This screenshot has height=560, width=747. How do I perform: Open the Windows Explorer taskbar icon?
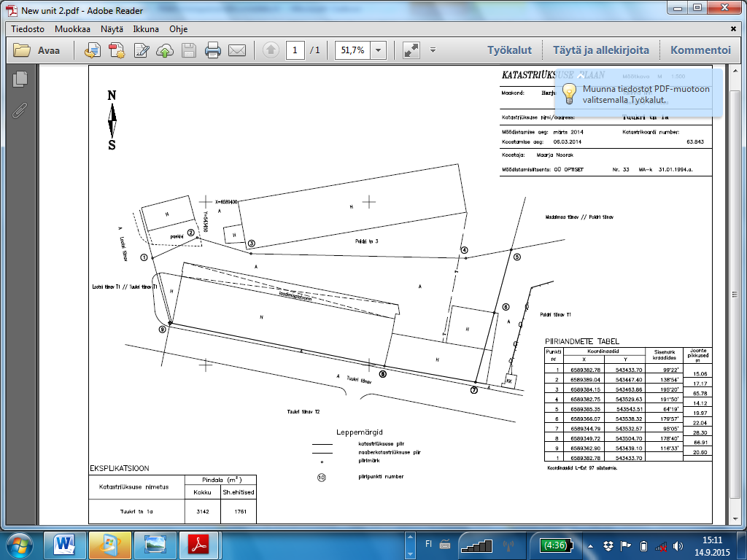pos(109,545)
